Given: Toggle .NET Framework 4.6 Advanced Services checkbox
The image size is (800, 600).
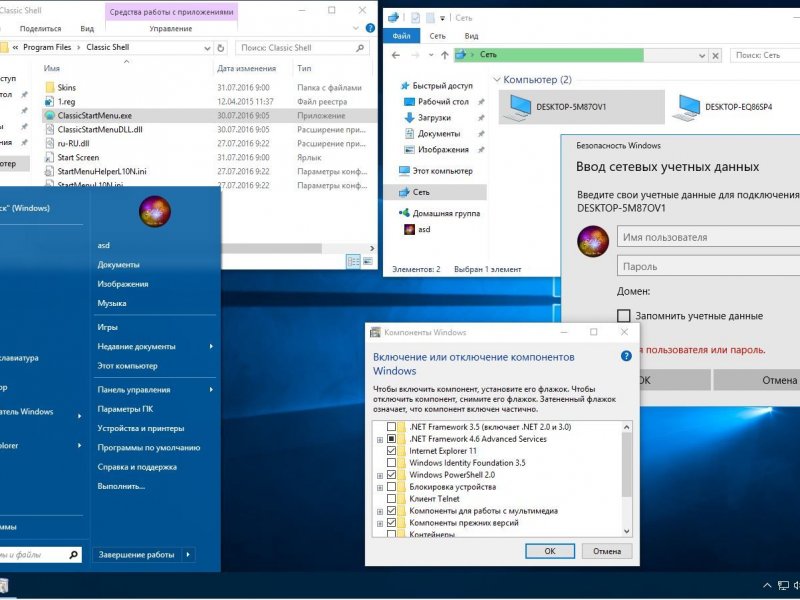Looking at the screenshot, I should point(391,439).
